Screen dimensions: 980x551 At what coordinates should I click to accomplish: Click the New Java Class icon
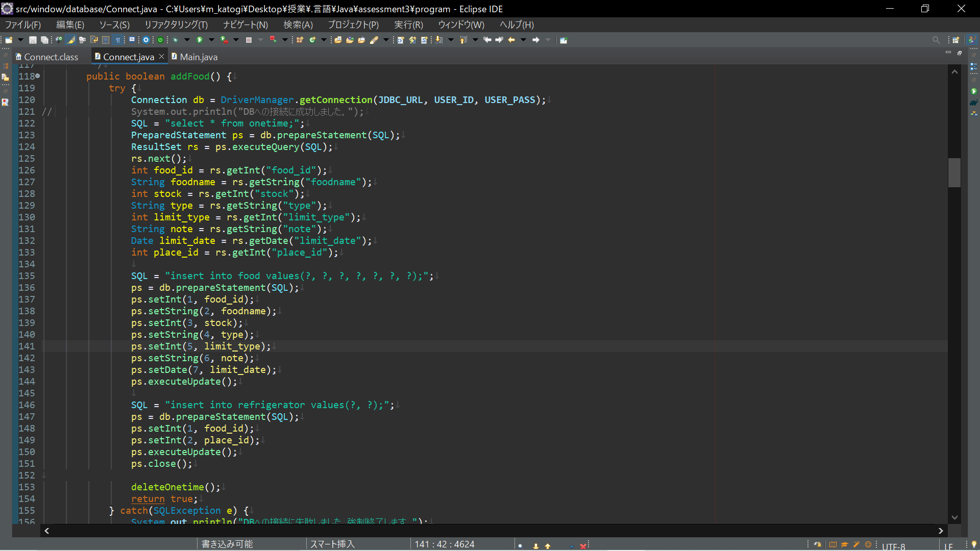312,40
